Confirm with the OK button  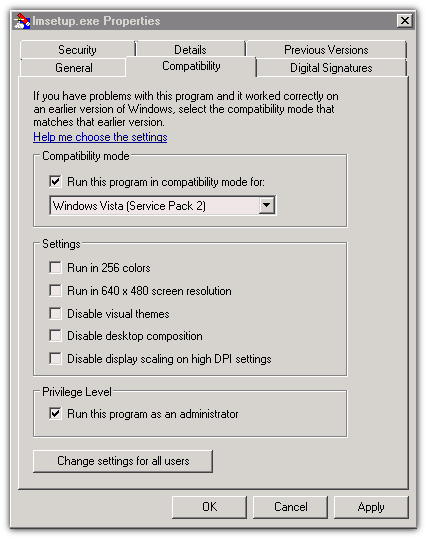(209, 507)
